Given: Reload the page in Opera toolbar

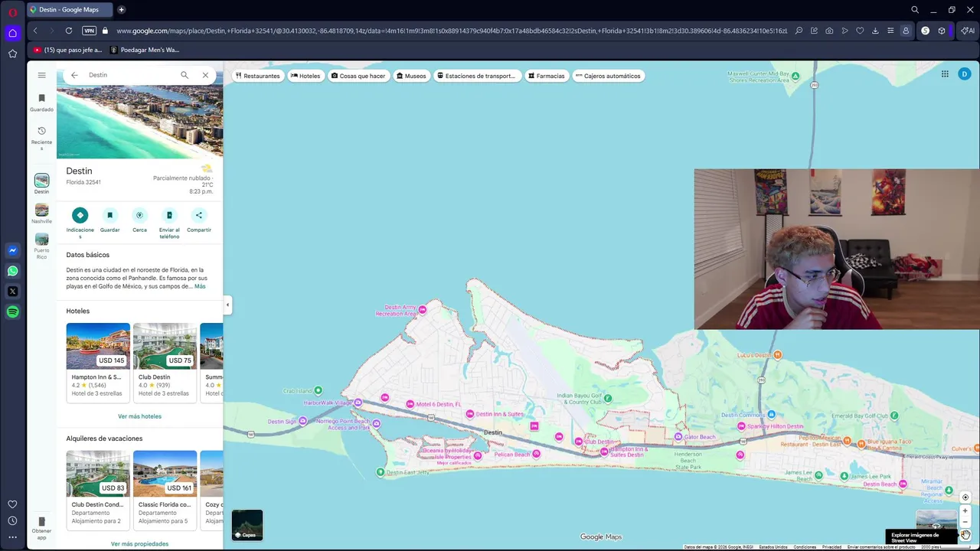Looking at the screenshot, I should pos(69,31).
